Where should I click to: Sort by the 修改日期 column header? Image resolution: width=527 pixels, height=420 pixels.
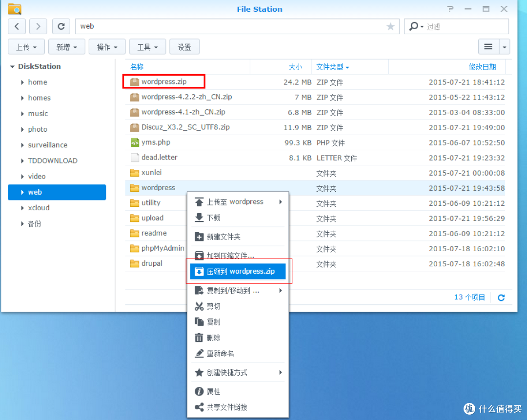tap(447, 66)
